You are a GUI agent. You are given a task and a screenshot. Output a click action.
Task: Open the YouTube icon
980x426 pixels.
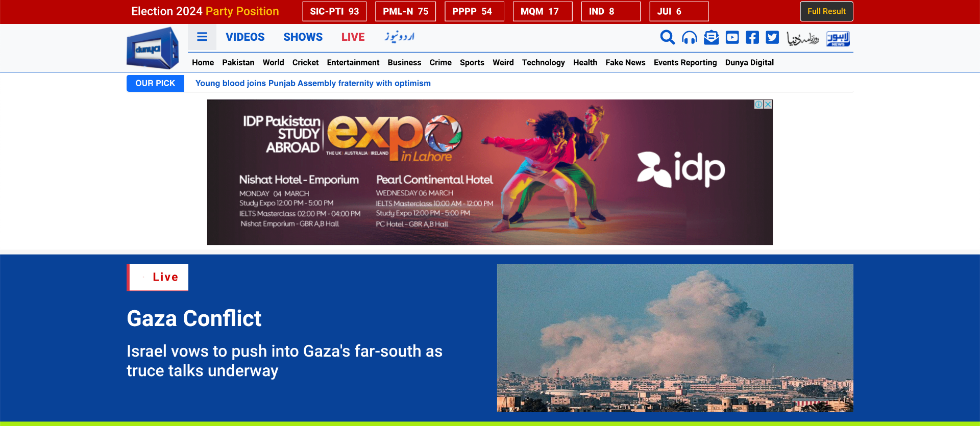pos(732,37)
